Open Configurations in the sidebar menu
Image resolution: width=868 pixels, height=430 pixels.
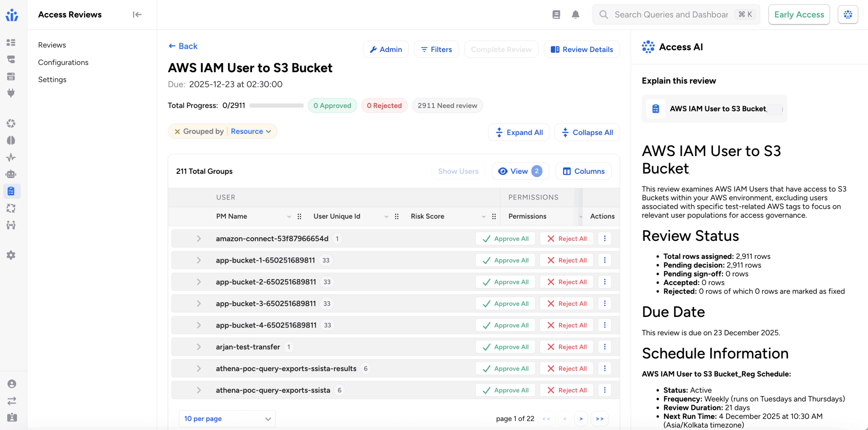click(x=63, y=62)
